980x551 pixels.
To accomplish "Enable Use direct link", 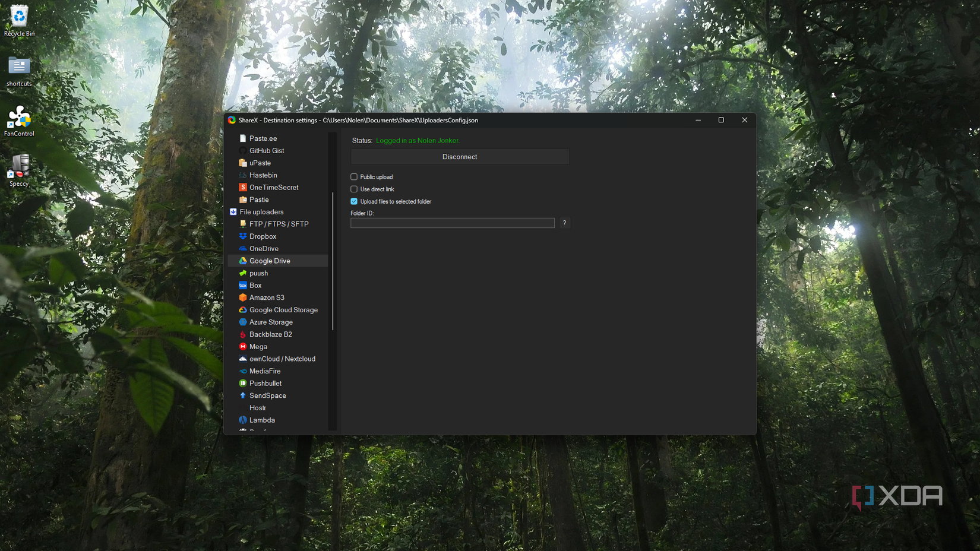I will tap(354, 189).
